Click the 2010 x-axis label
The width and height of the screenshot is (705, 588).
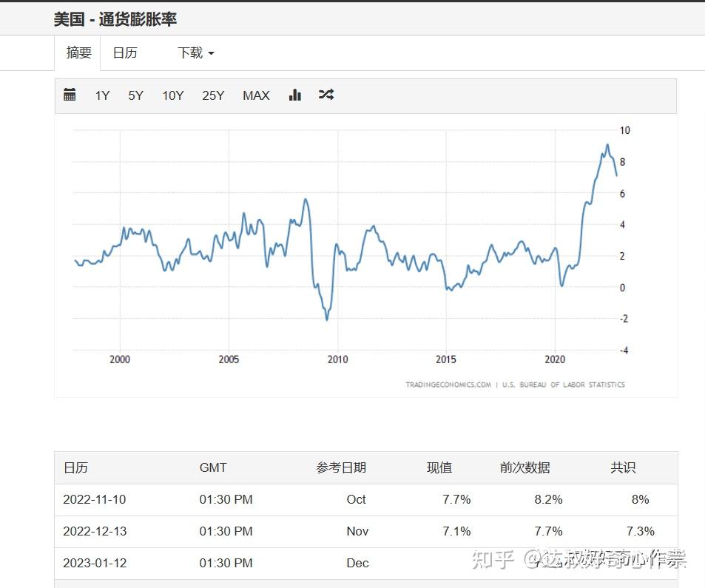coord(337,359)
